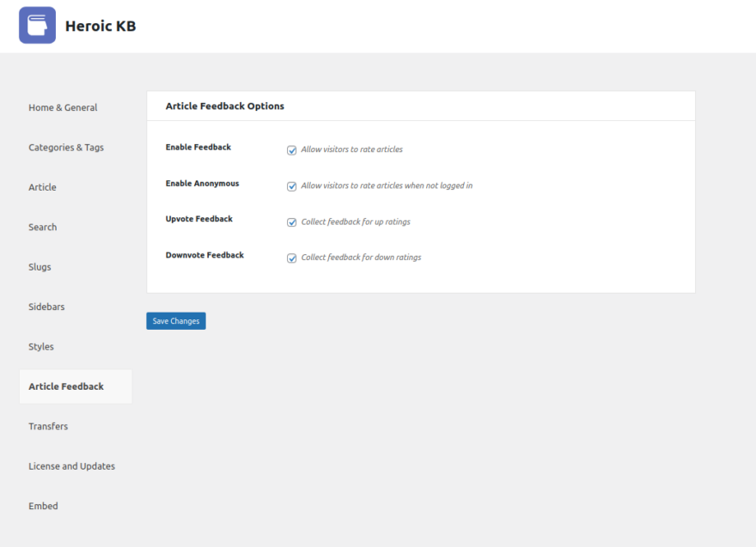Select the Embed settings section
This screenshot has width=756, height=547.
43,506
